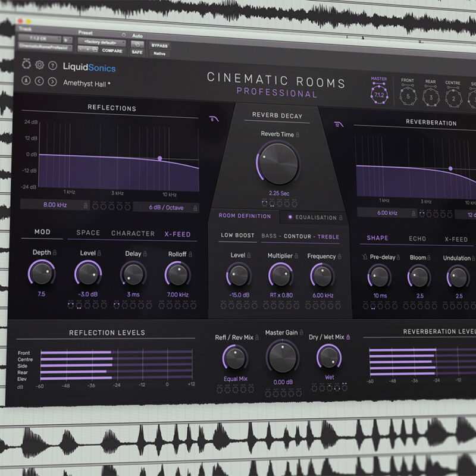Click the Reflections EQ curve handle point
Viewport: 476px width, 476px height.
159,158
